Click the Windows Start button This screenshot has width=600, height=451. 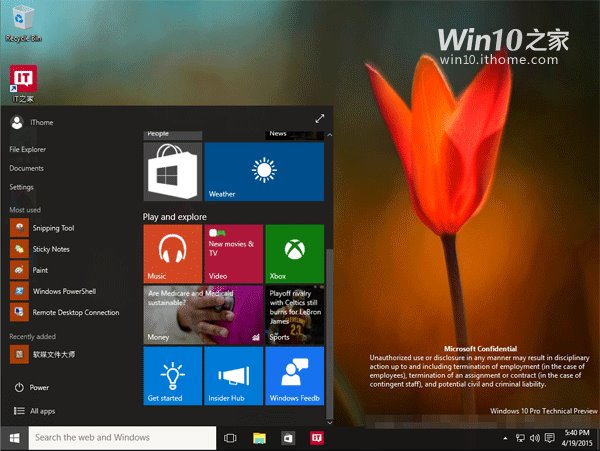coord(14,438)
